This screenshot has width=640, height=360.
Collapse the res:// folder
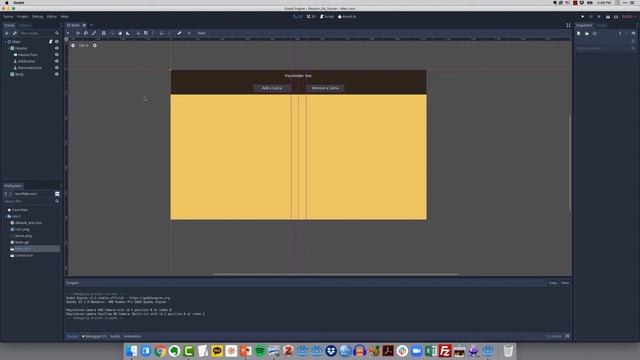(x=6, y=216)
